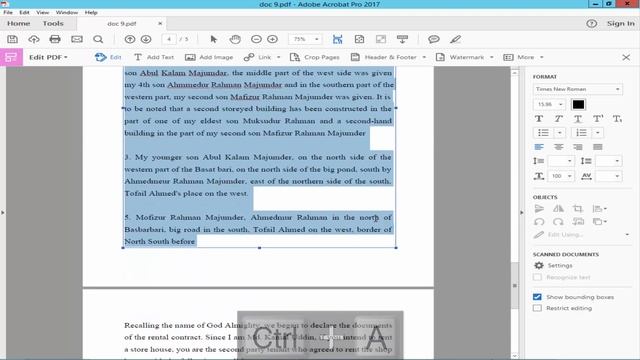
Task: Click Add Image tool
Action: 209,57
